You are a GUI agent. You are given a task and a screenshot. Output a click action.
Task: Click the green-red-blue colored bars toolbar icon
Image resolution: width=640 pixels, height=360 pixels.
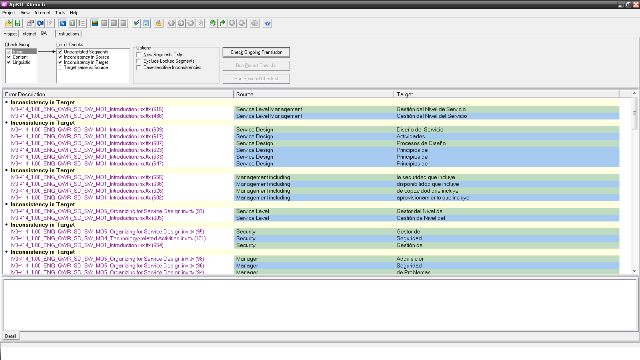(95, 23)
